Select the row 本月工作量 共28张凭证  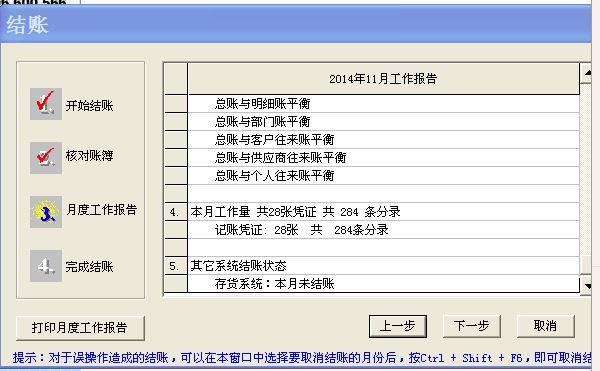pyautogui.click(x=383, y=212)
